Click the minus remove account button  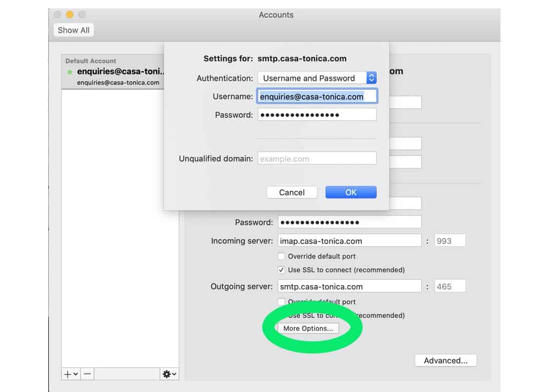coord(87,374)
